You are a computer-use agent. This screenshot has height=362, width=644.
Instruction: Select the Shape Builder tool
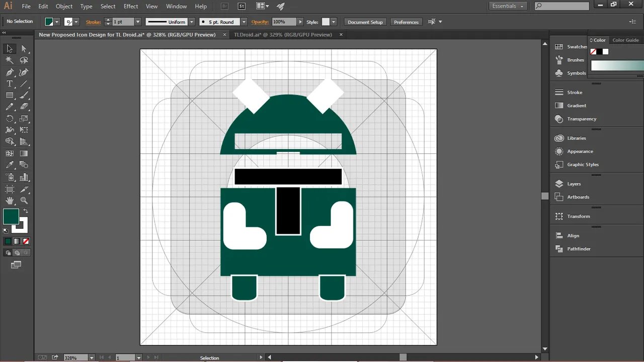pos(10,142)
